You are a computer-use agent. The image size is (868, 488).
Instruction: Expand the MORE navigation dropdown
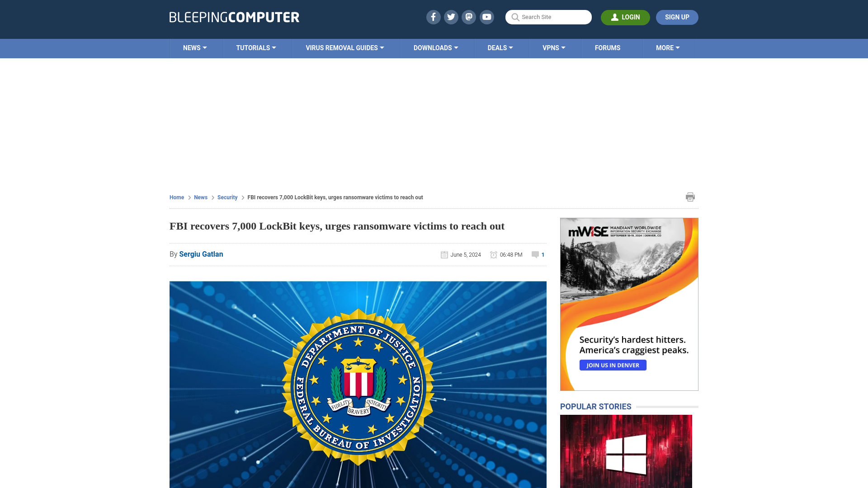point(668,47)
